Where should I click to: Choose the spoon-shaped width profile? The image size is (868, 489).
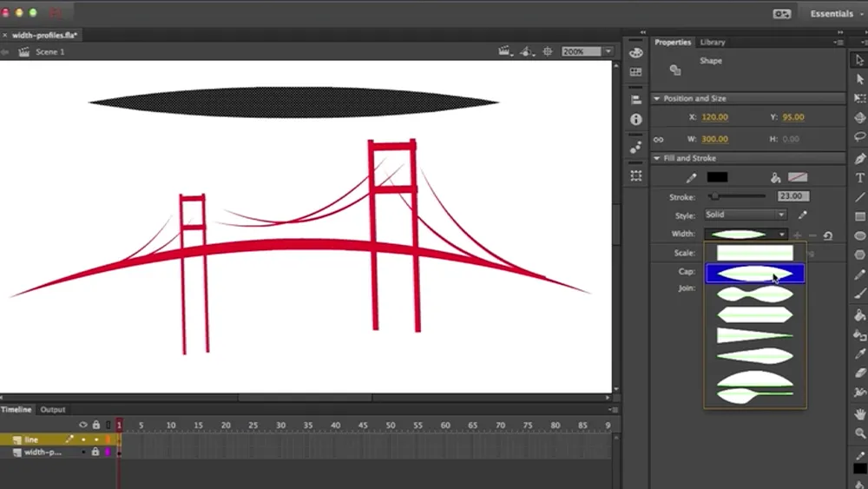coord(755,395)
